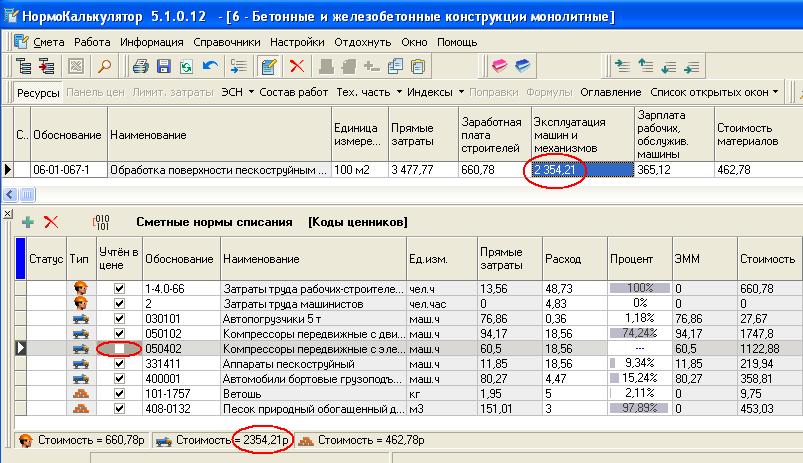Click the red X in resource panel
Viewport: 803px width, 463px height.
coord(51,221)
